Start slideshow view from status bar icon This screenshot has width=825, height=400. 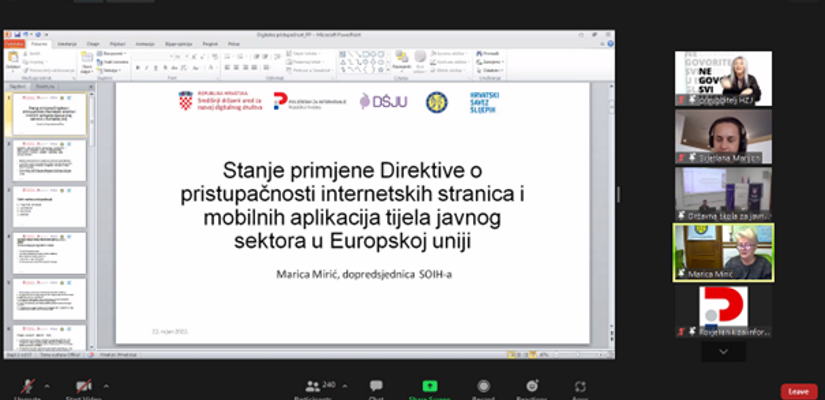[x=533, y=355]
